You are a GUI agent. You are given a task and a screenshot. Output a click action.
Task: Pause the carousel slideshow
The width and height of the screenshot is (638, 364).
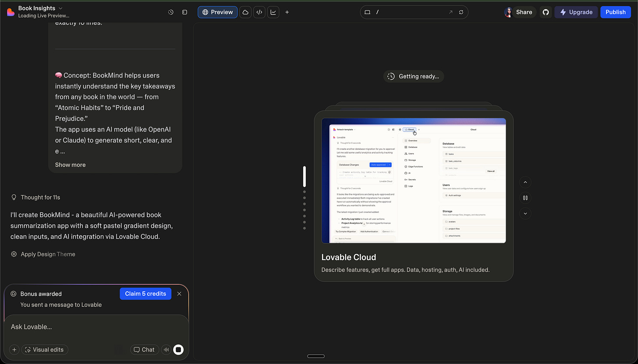pos(525,198)
